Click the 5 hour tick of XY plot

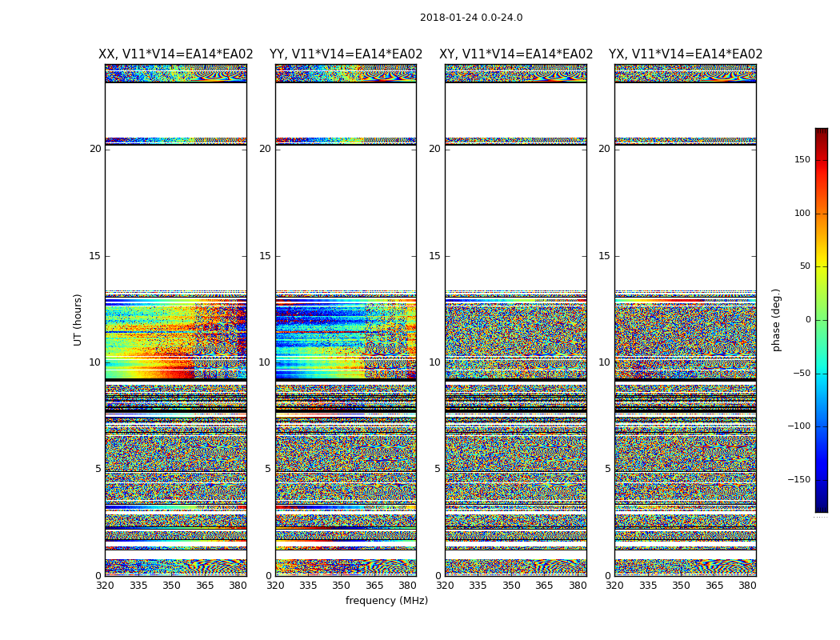pyautogui.click(x=438, y=469)
